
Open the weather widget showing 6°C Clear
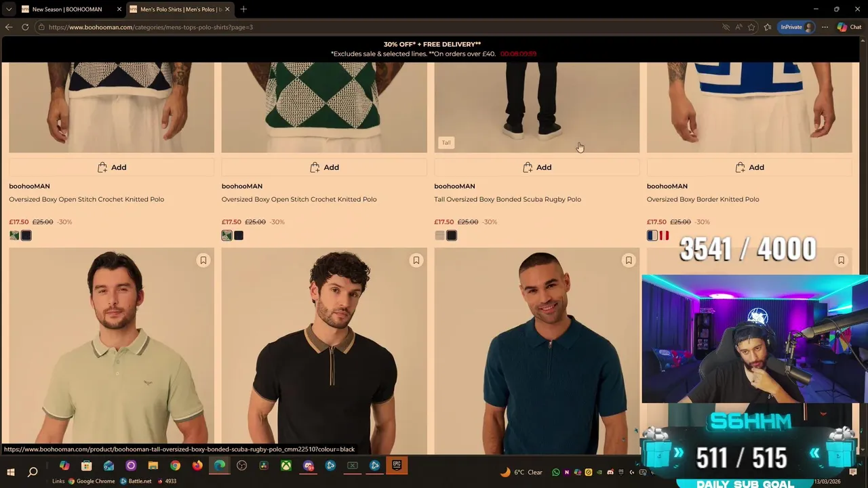521,472
